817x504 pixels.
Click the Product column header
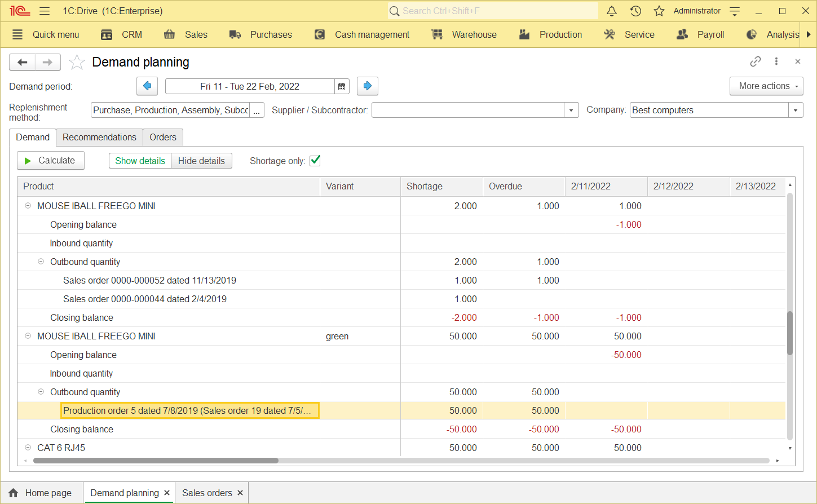coord(169,187)
